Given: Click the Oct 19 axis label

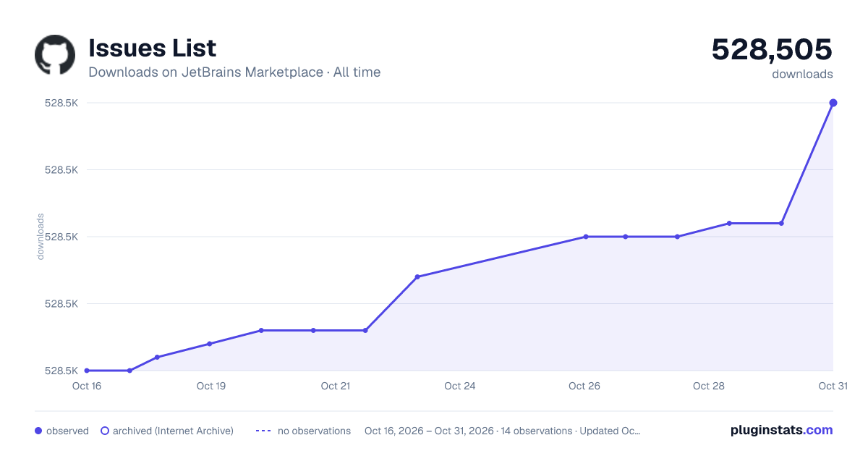Looking at the screenshot, I should click(211, 386).
